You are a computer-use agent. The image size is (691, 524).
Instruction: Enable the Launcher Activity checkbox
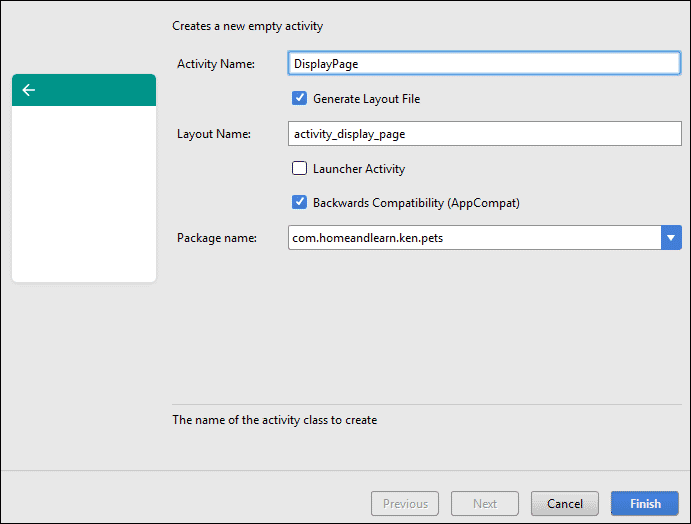[x=299, y=169]
